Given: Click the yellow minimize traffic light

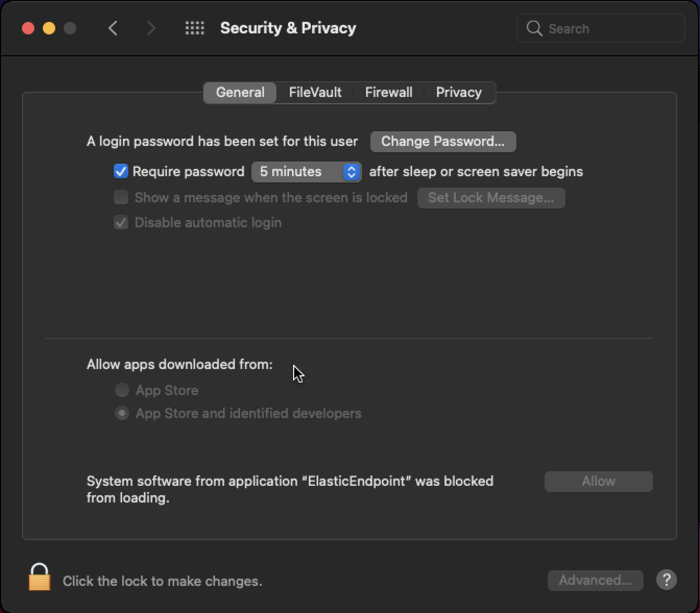Looking at the screenshot, I should [49, 28].
